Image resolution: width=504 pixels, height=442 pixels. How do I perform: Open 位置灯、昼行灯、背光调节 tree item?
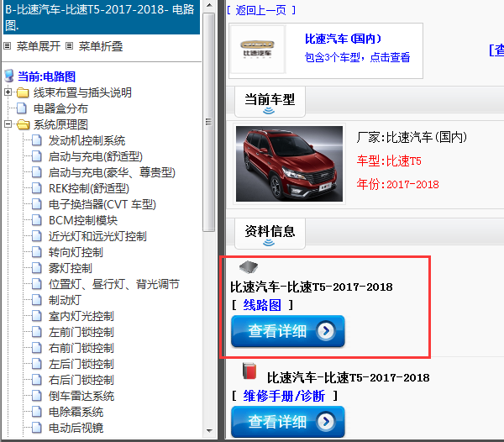tap(113, 284)
